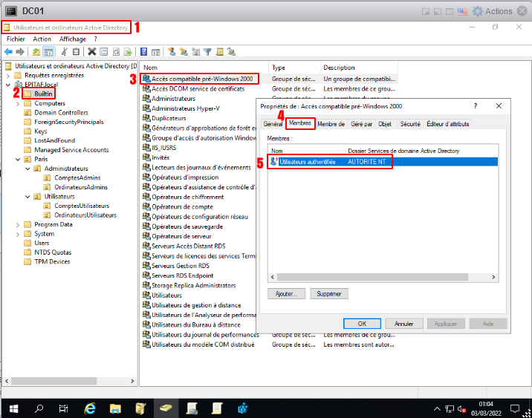Collapse the Utilisateurs OU under Paris

(x=27, y=196)
